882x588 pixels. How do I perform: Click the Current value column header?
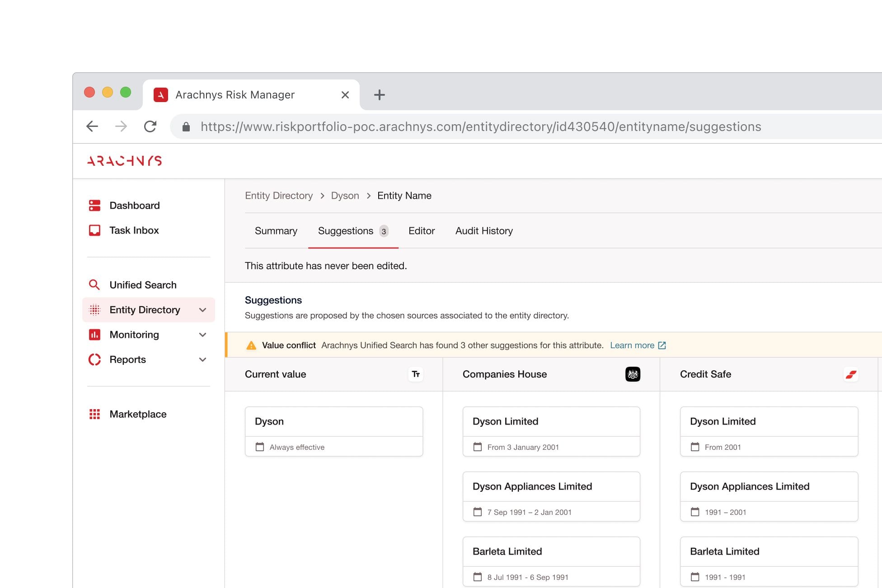coord(333,374)
